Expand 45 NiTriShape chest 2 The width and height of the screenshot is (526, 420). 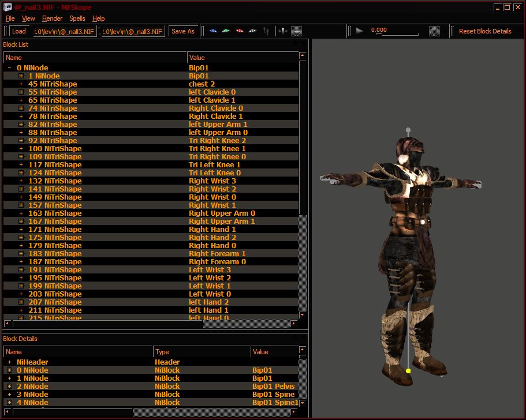(21, 84)
